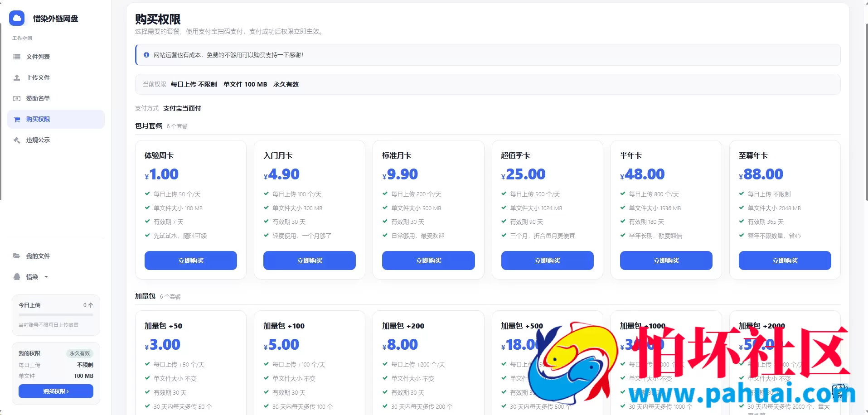868x415 pixels.
Task: Expand the 惜染 user dropdown
Action: tap(46, 277)
